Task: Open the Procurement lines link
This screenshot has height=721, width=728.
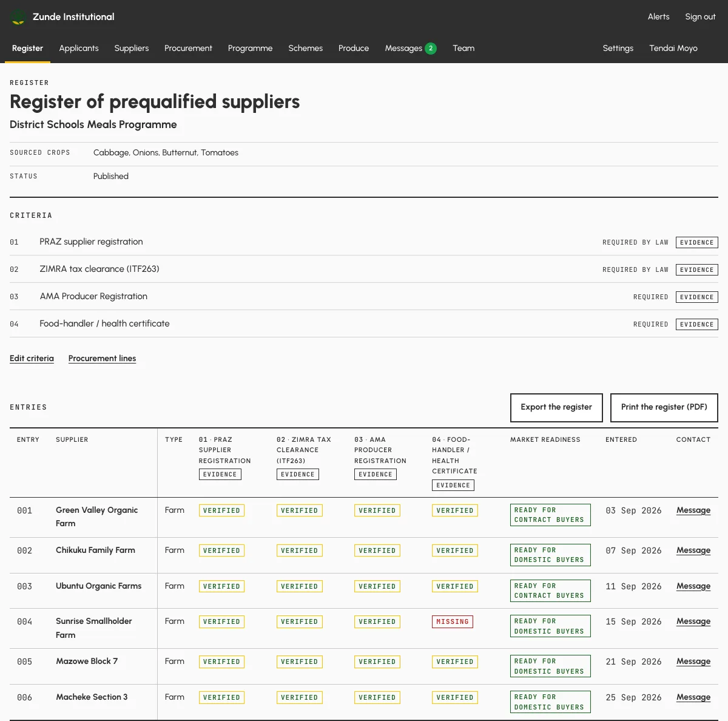Action: [102, 359]
